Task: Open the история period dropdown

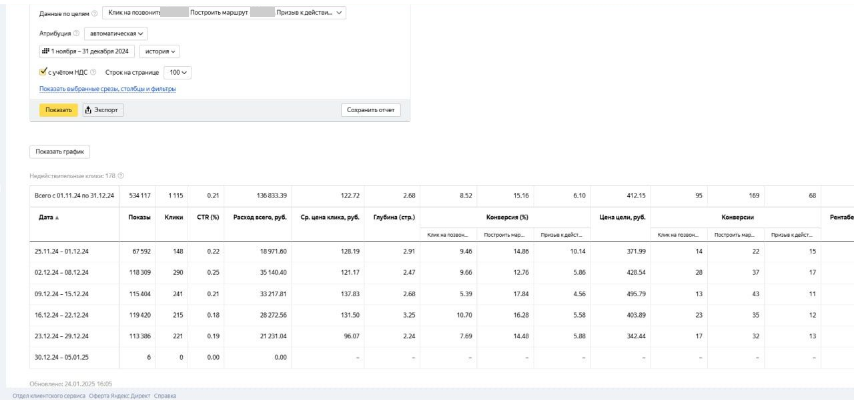Action: [160, 51]
